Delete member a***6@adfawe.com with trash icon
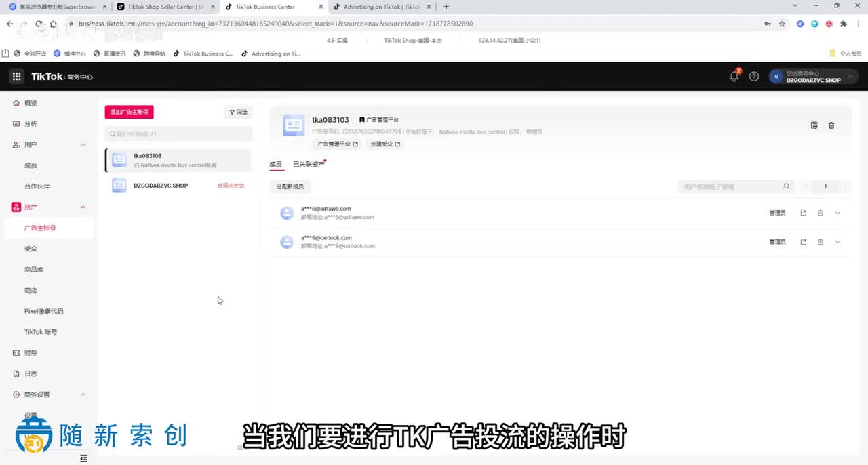The height and width of the screenshot is (465, 868). pos(821,213)
